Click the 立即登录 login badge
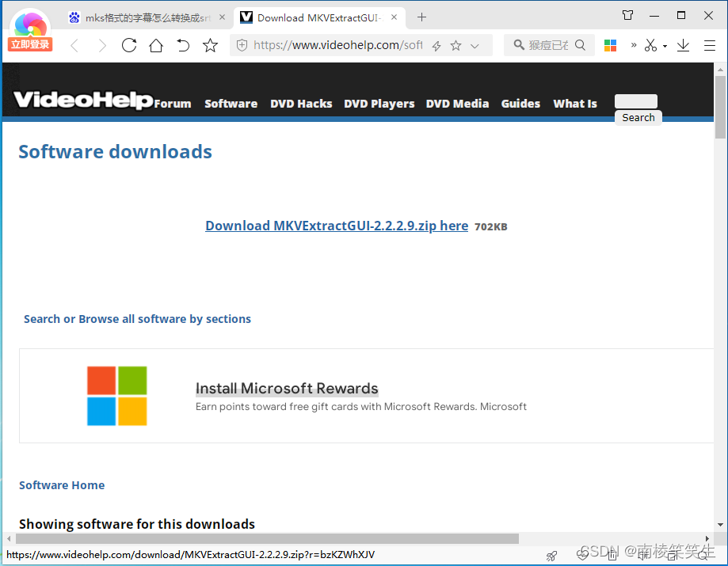The width and height of the screenshot is (728, 566). pyautogui.click(x=30, y=44)
